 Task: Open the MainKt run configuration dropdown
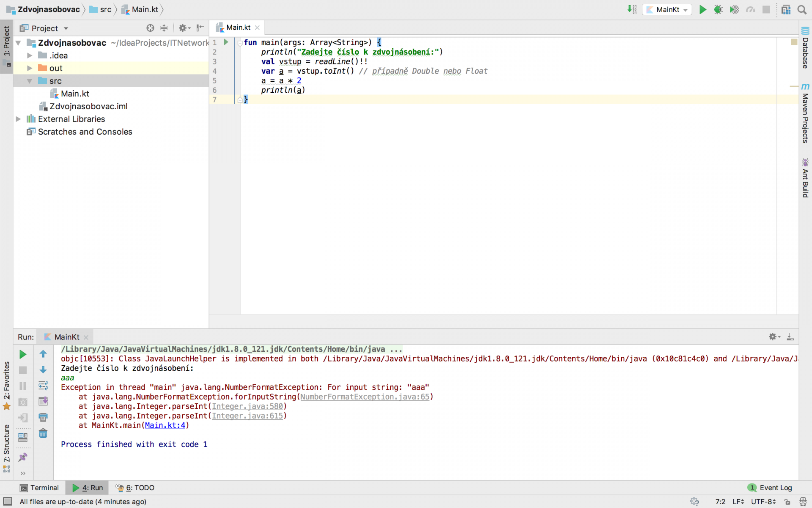pos(668,9)
